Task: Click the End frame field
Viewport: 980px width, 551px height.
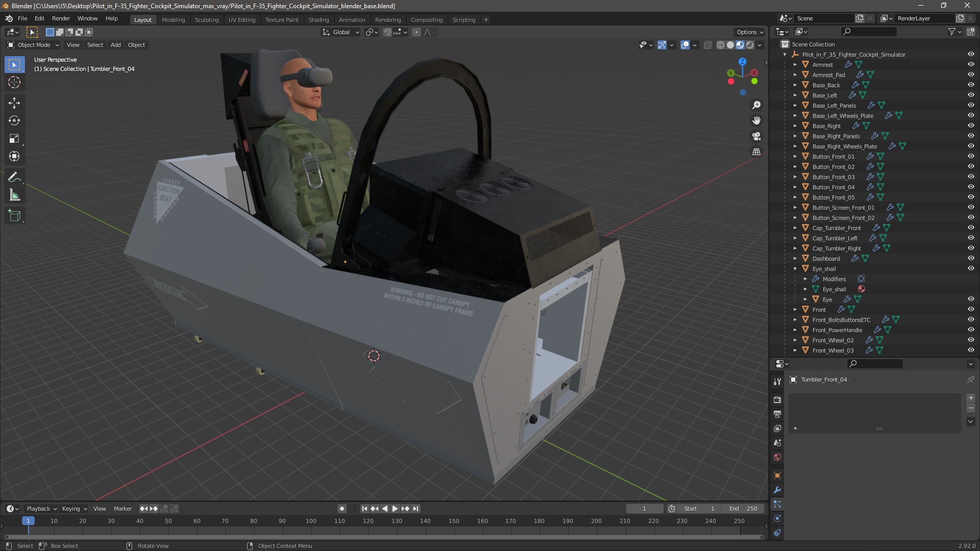Action: pos(743,509)
